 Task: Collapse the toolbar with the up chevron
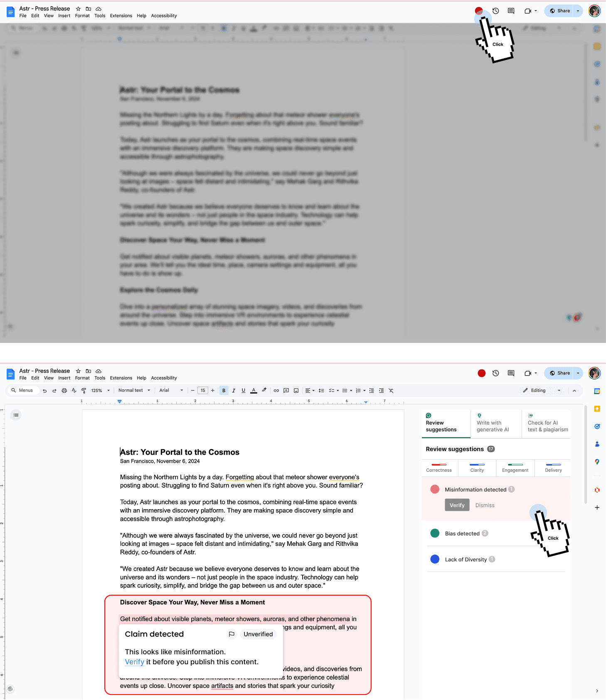(x=574, y=391)
